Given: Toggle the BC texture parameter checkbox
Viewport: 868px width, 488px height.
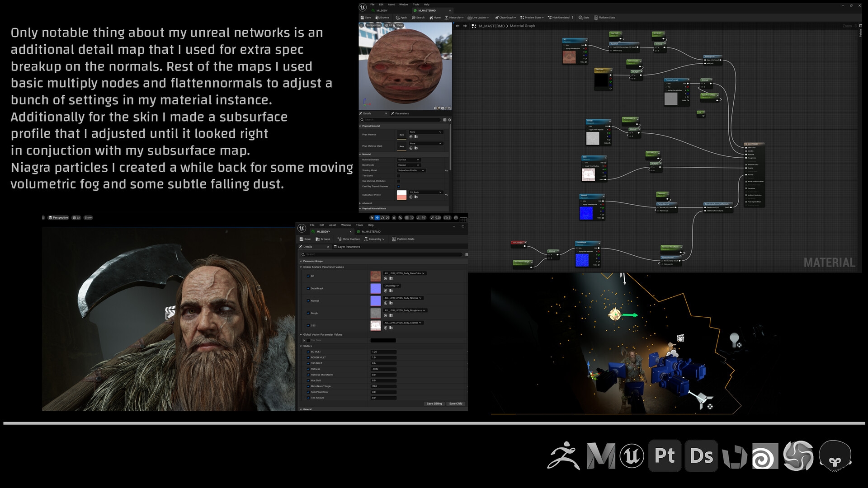Looking at the screenshot, I should coord(308,276).
